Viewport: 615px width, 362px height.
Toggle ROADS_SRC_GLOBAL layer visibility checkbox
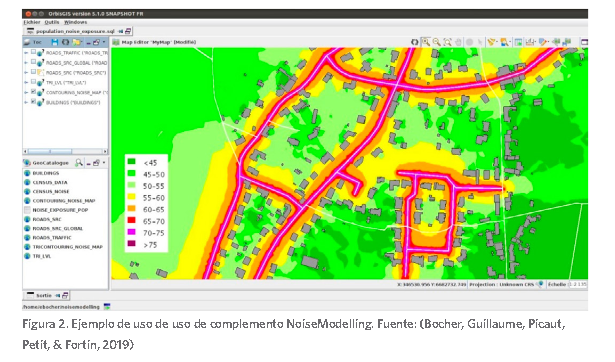click(33, 62)
